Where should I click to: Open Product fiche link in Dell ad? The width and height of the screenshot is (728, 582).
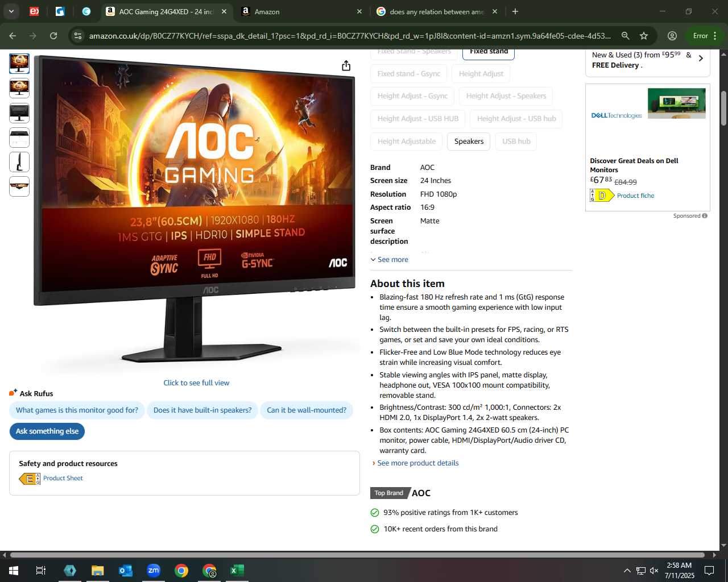pyautogui.click(x=635, y=196)
